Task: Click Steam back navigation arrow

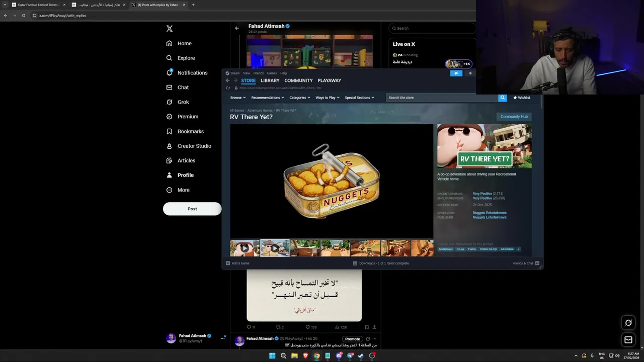Action: [227, 80]
